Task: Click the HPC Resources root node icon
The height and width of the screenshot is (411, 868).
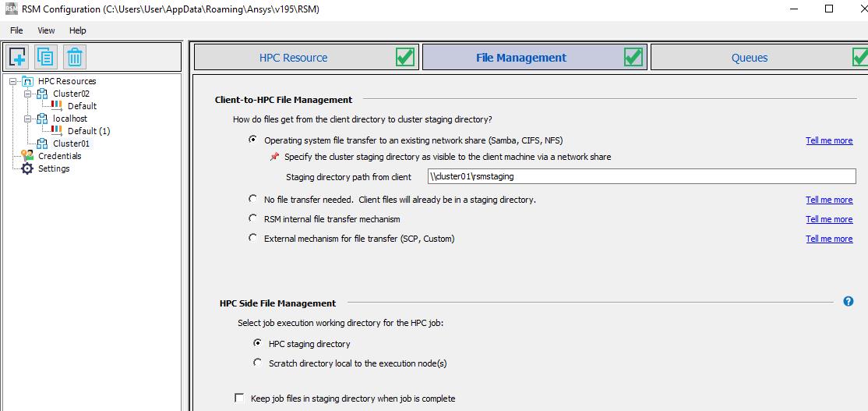Action: (28, 81)
